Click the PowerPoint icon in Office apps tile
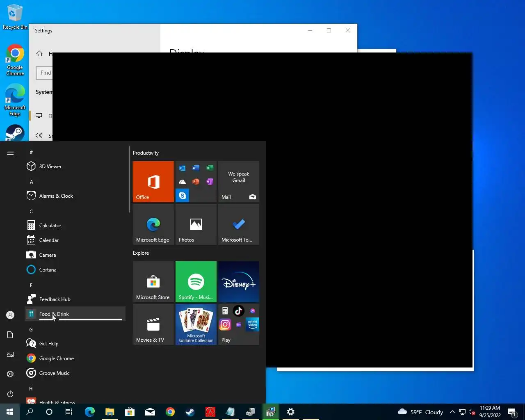Image resolution: width=525 pixels, height=420 pixels. tap(196, 182)
